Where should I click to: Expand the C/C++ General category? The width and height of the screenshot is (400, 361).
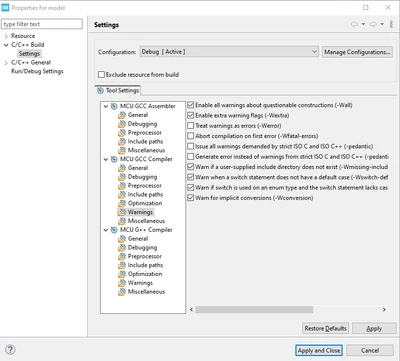coord(6,63)
